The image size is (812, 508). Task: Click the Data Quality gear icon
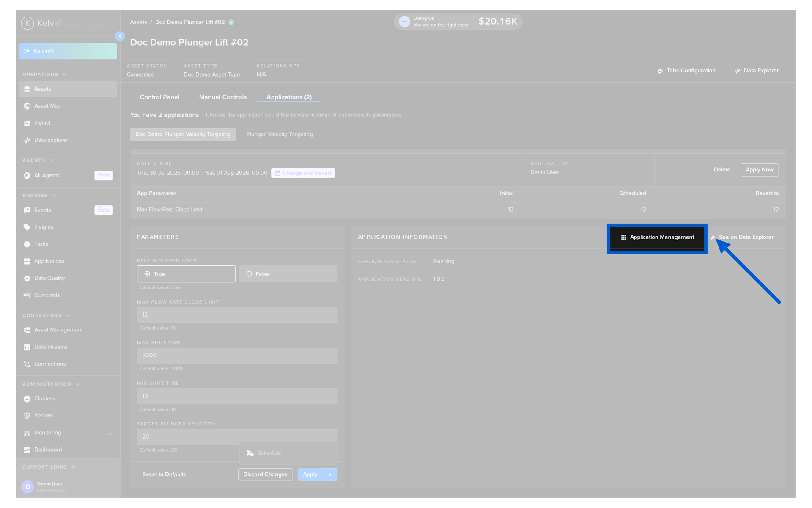point(27,279)
